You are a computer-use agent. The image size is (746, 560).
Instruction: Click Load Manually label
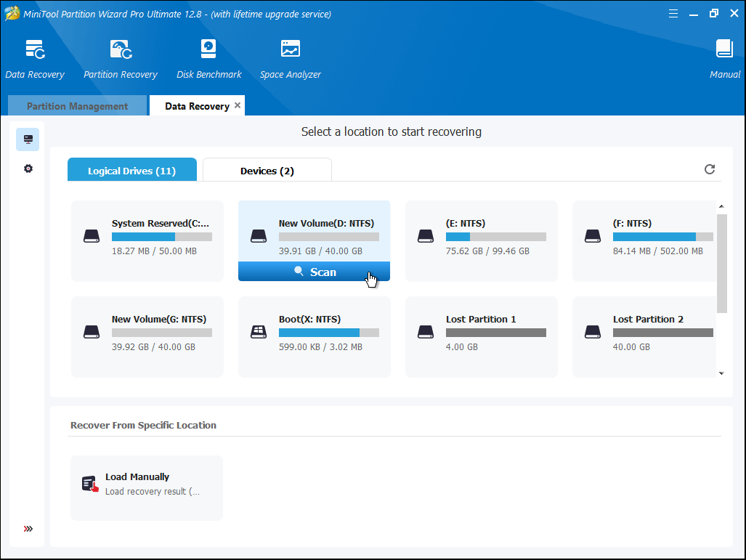137,476
